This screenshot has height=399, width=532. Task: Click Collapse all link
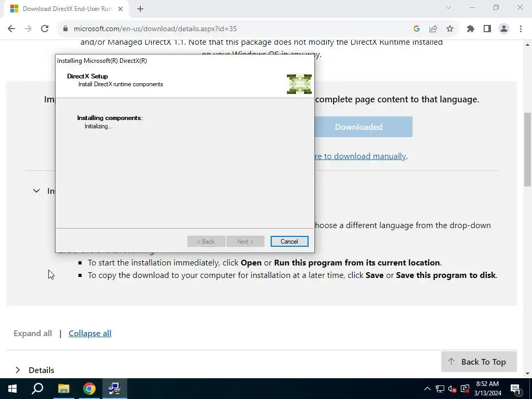(90, 334)
